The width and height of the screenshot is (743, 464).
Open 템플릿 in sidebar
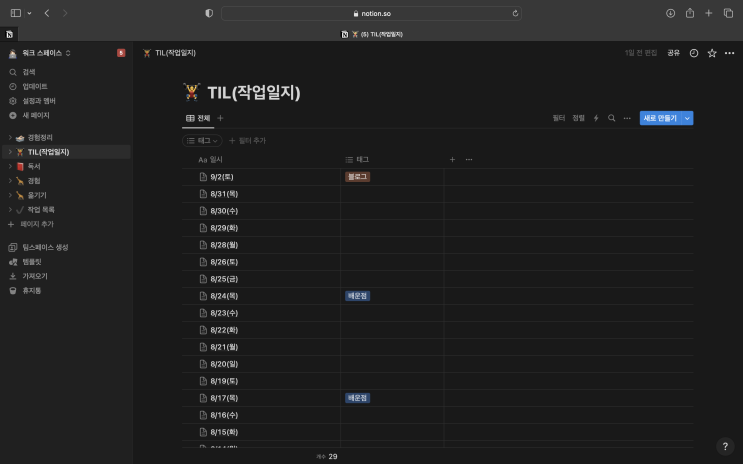click(66, 262)
